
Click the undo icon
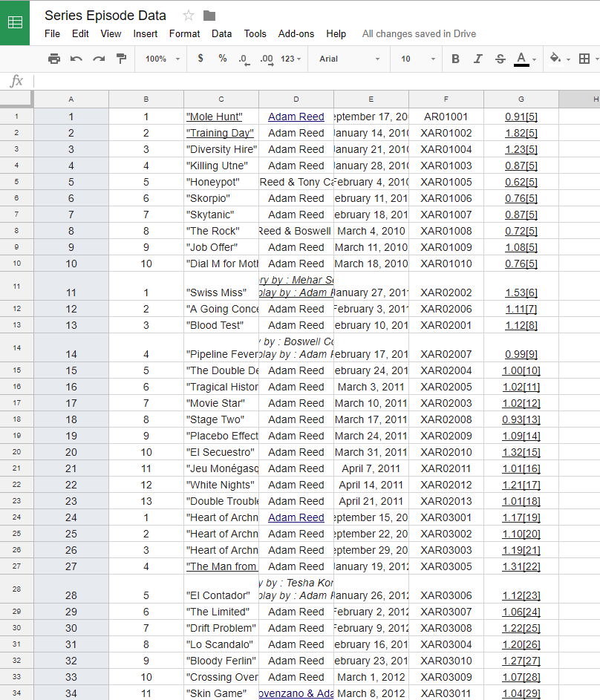tap(76, 59)
